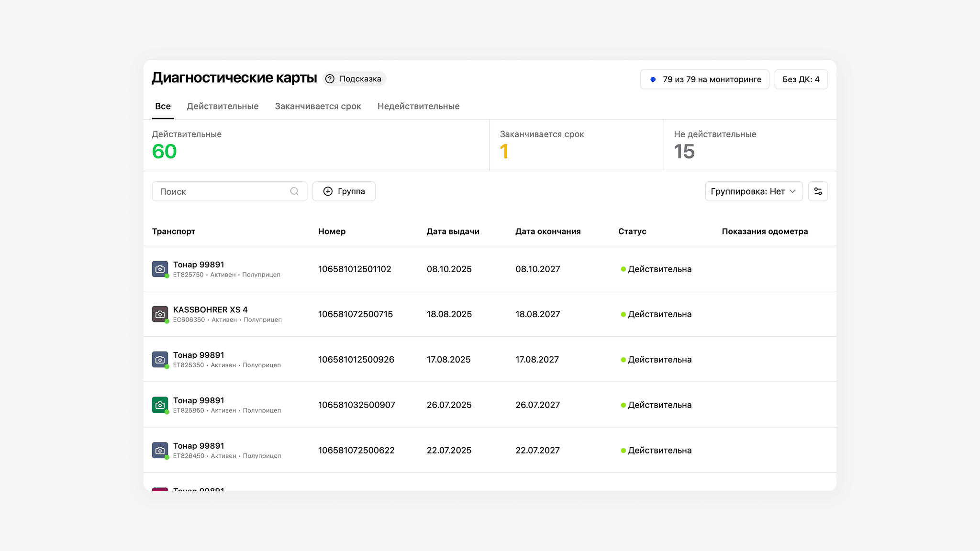Select the Недействительные tab
Screen dimensions: 980x551
pos(418,106)
